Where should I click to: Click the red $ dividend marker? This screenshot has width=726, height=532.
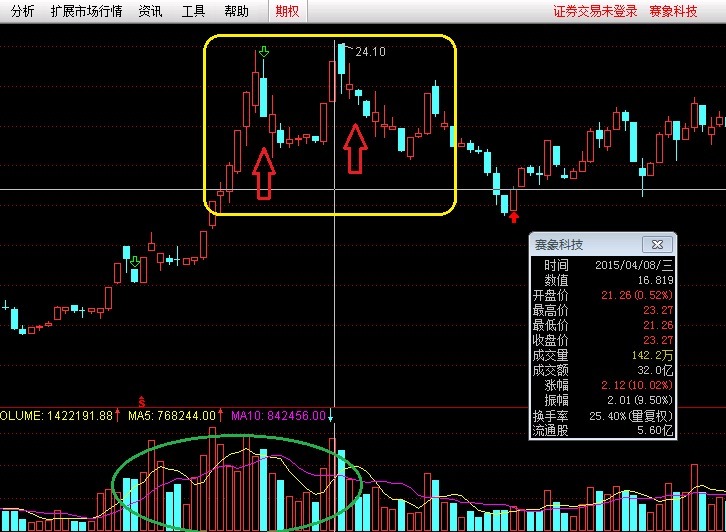point(142,401)
